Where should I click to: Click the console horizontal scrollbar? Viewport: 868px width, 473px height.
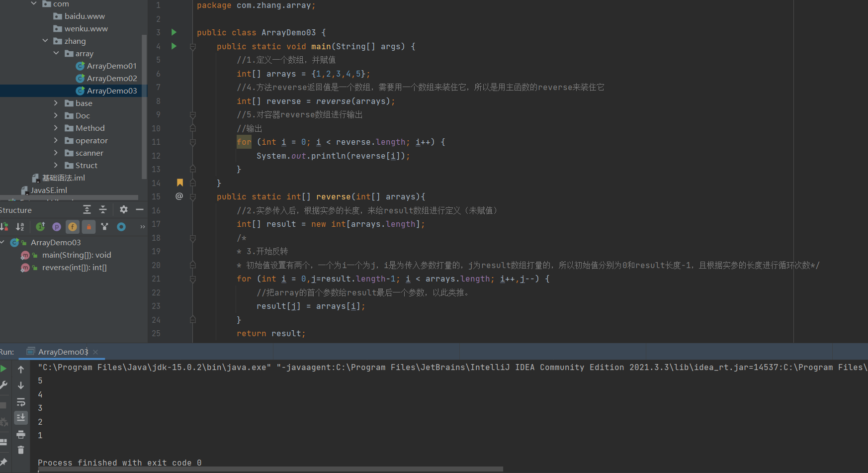pos(271,469)
